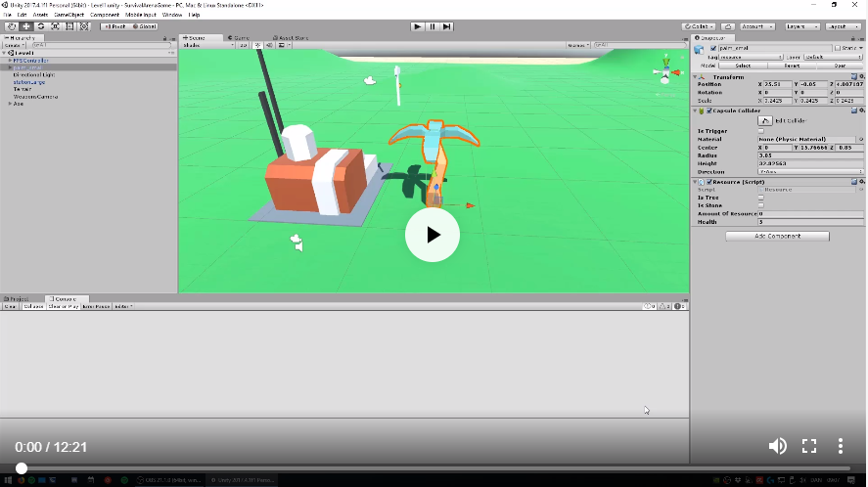Expand the Axe object in Hierarchy
The height and width of the screenshot is (487, 868).
[x=10, y=104]
